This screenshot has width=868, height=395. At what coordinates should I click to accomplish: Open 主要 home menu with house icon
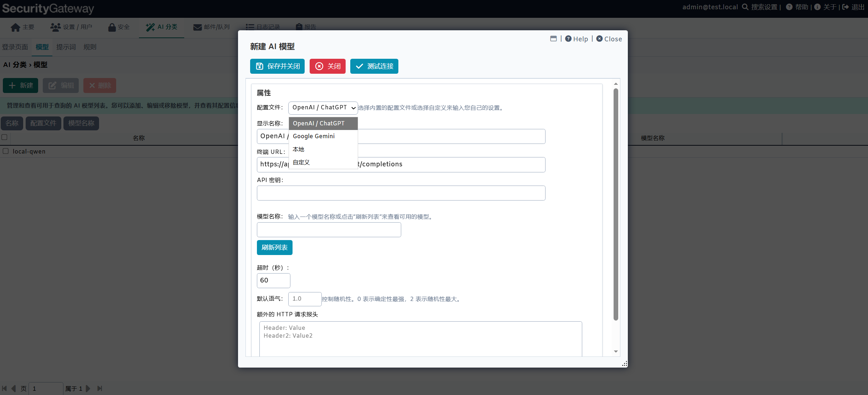pyautogui.click(x=22, y=27)
